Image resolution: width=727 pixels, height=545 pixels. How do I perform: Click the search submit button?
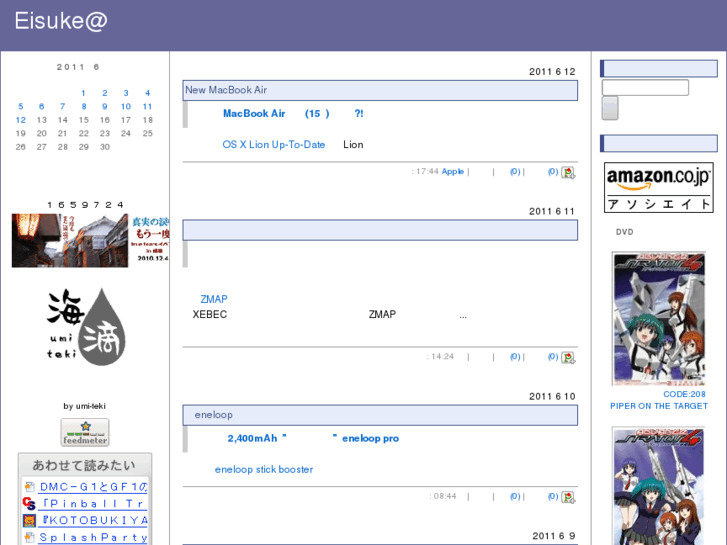coord(610,108)
